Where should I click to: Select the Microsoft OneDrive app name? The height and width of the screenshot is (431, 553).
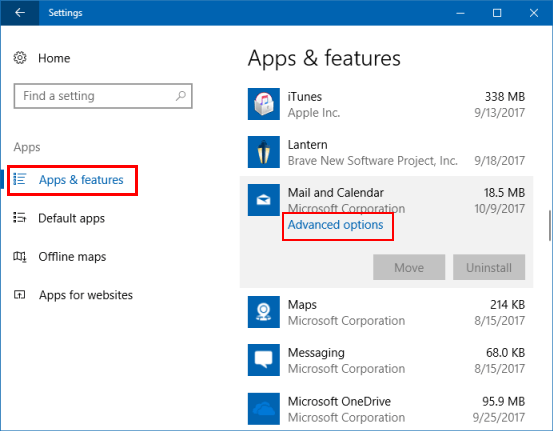339,401
